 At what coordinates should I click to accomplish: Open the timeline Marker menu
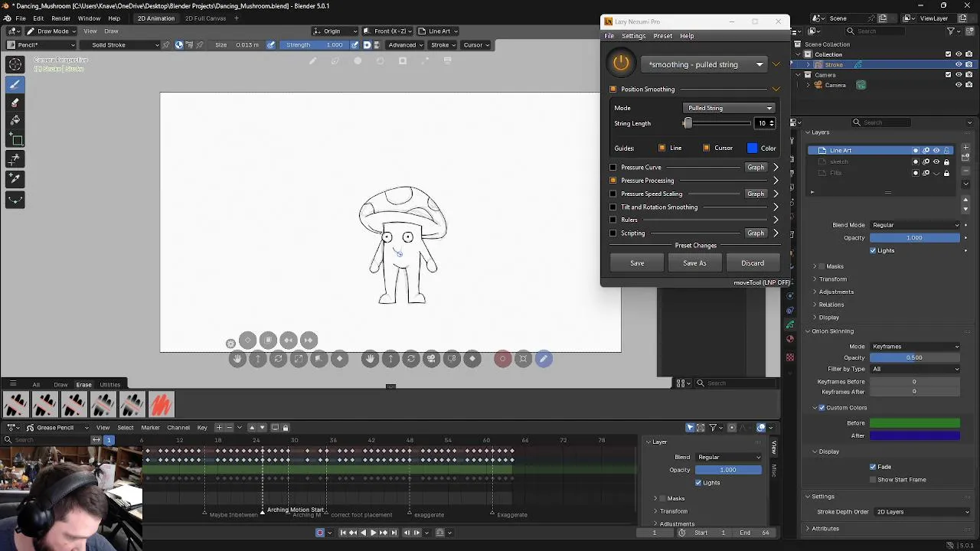pos(150,428)
